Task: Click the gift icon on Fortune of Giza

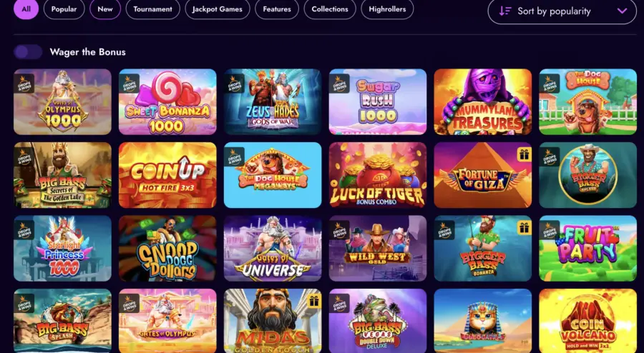Action: pos(524,154)
